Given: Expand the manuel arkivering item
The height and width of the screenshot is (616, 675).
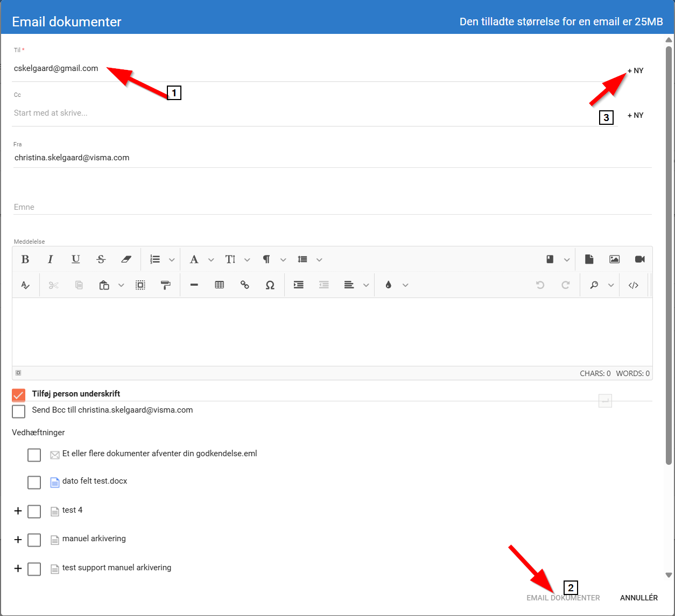Looking at the screenshot, I should tap(18, 540).
